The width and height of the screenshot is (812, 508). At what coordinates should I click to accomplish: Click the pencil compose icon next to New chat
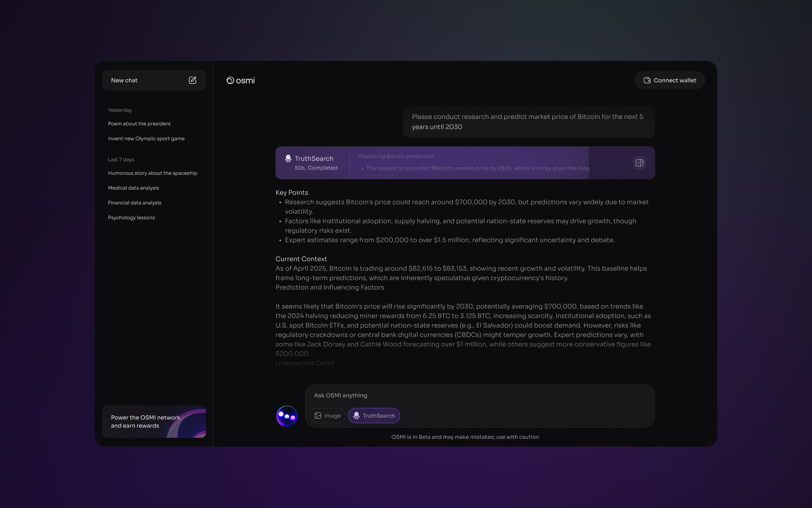[193, 80]
